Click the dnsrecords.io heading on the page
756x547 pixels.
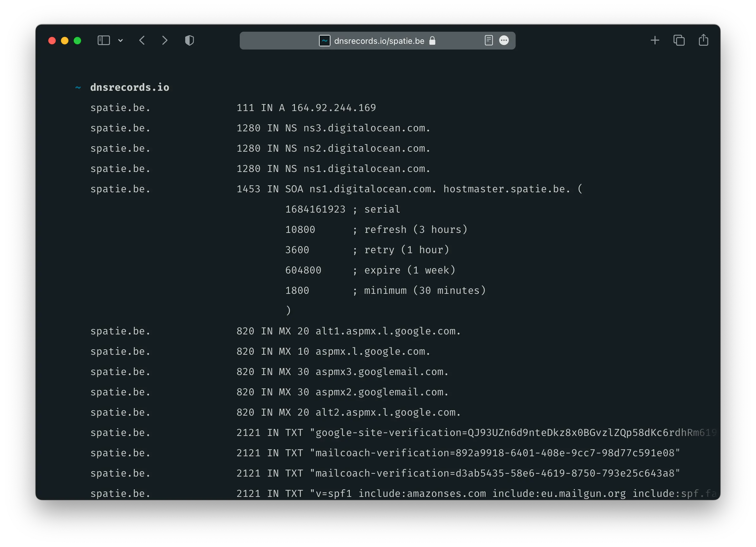[130, 87]
